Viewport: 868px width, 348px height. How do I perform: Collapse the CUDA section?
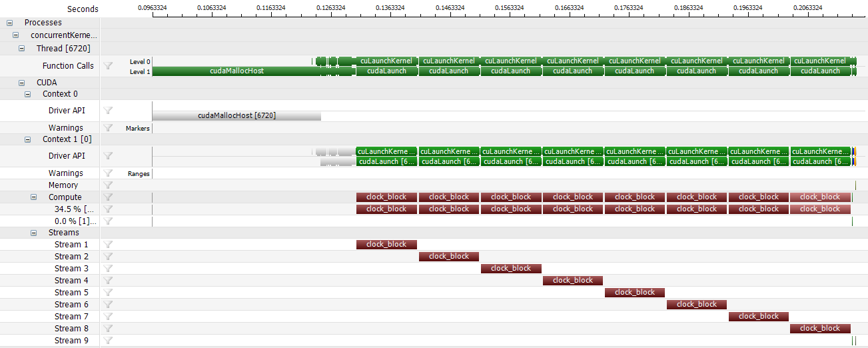coord(21,83)
